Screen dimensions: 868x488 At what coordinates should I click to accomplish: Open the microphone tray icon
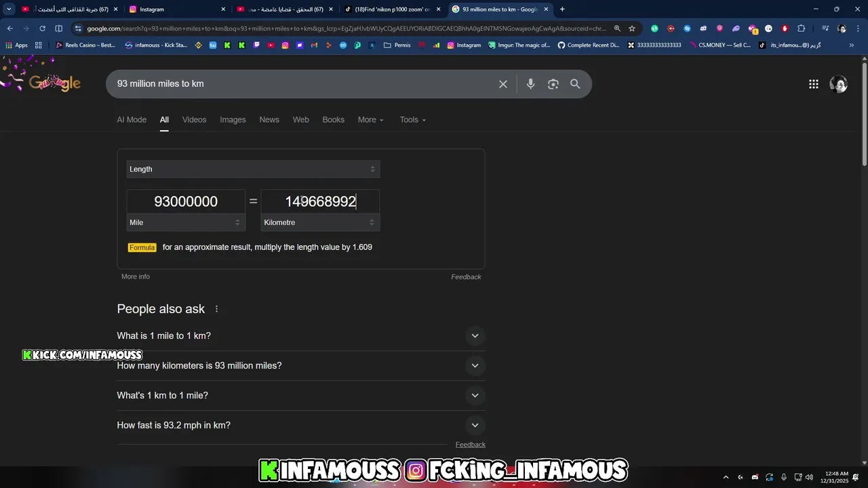[x=784, y=477]
